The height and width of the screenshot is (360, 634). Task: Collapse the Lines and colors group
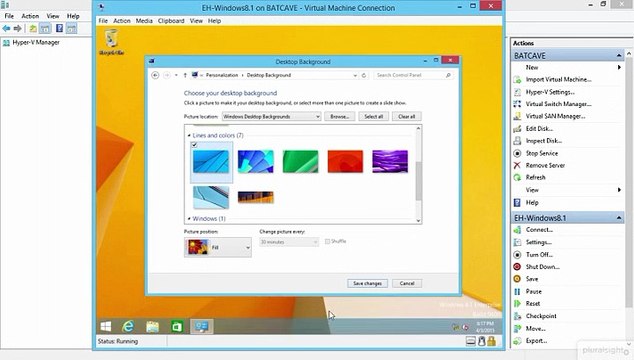[x=189, y=136]
